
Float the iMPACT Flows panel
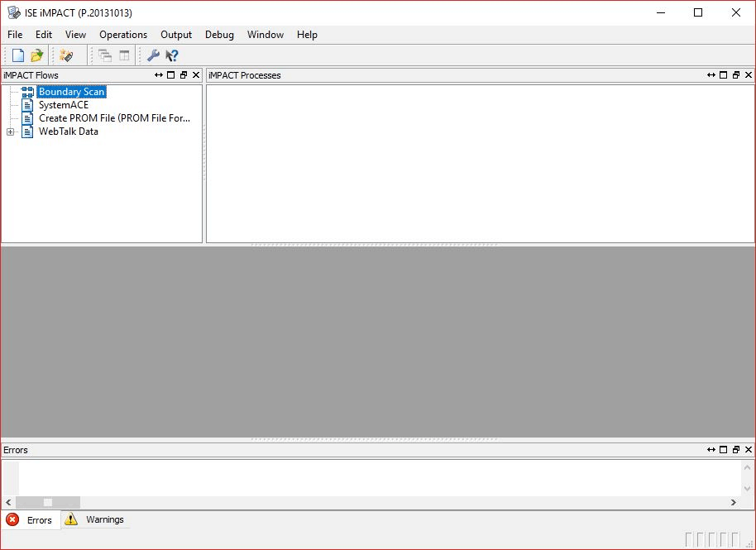click(184, 75)
